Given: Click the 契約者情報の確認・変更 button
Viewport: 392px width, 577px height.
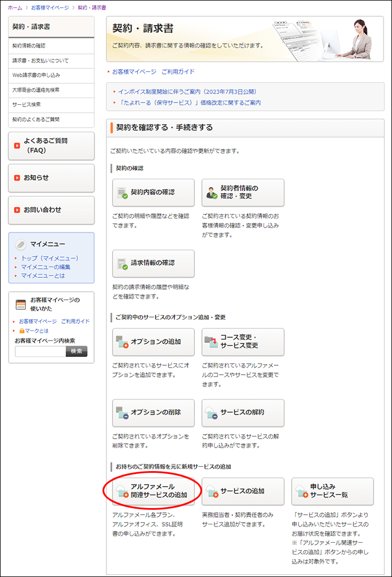Looking at the screenshot, I should coord(242,193).
